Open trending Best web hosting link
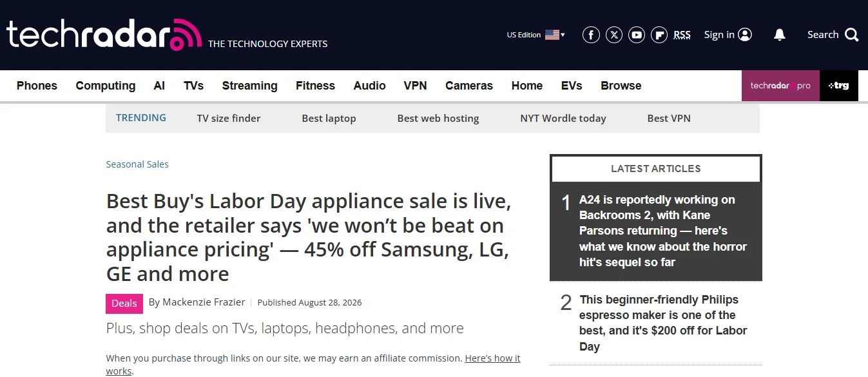 pyautogui.click(x=438, y=119)
